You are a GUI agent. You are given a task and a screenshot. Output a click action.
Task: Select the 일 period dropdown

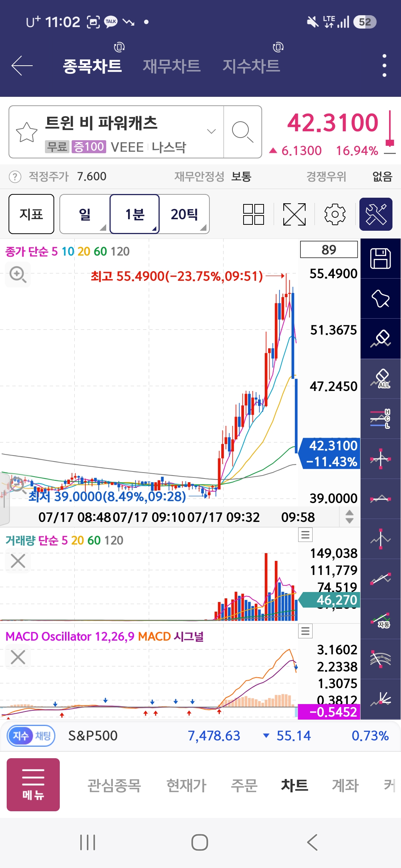point(85,214)
